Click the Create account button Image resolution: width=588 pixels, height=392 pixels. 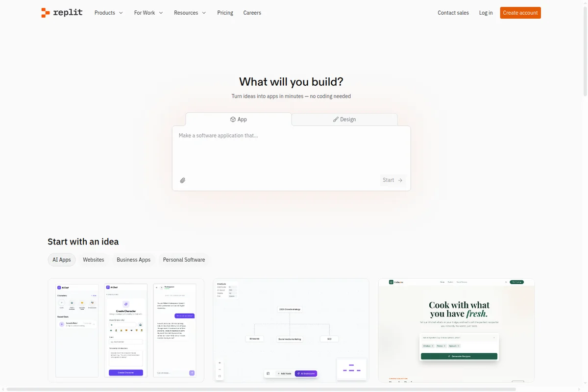tap(520, 13)
